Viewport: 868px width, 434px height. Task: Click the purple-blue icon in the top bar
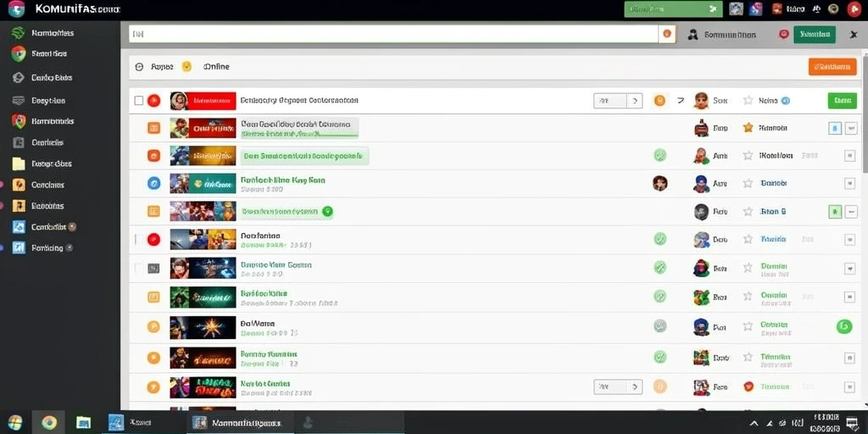(x=755, y=8)
